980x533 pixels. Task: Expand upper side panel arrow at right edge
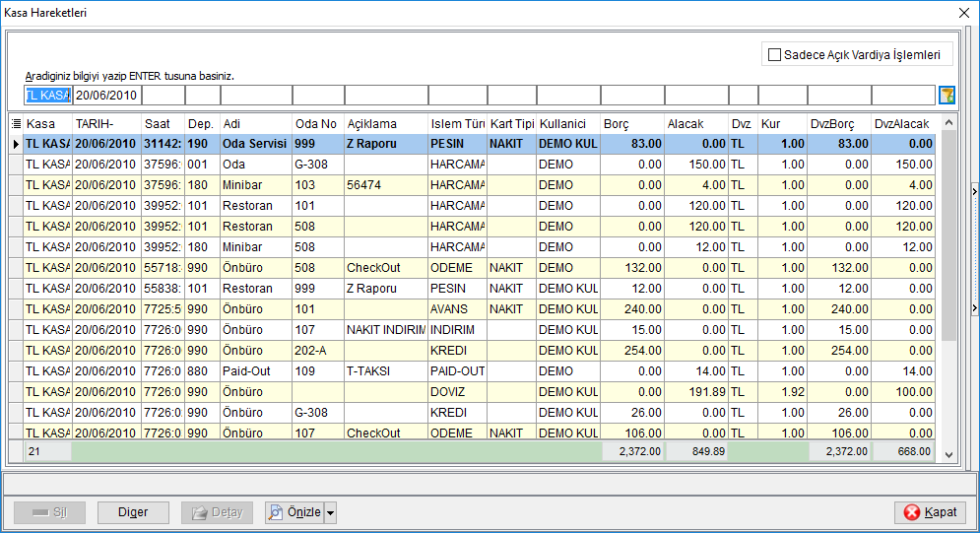[975, 192]
